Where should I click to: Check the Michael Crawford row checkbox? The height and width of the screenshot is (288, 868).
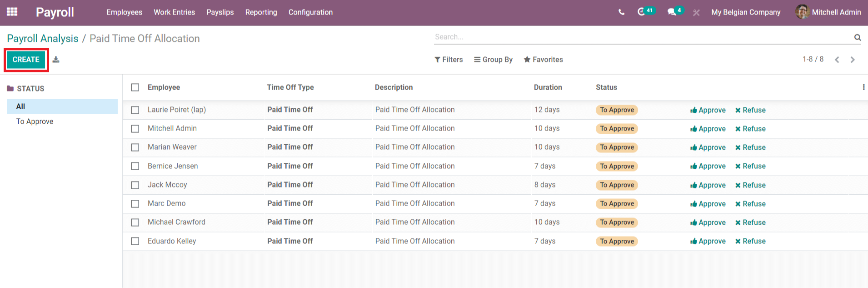click(135, 222)
